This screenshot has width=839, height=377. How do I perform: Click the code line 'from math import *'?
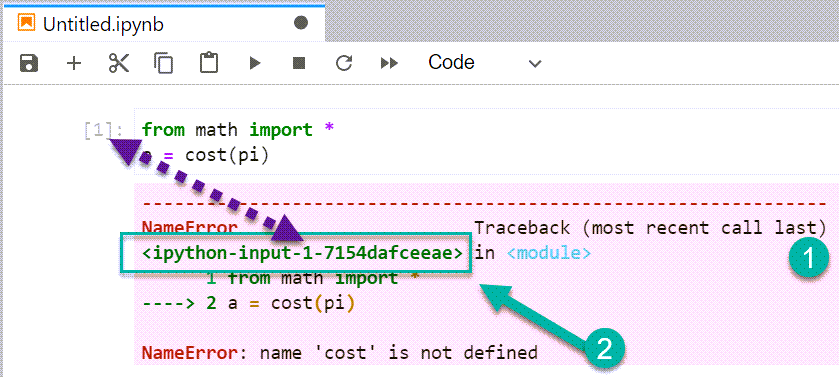(x=238, y=130)
